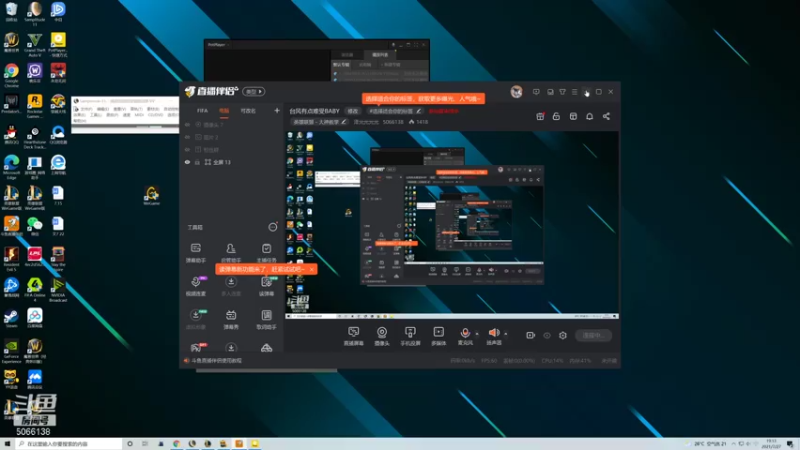
Task: Open notifications bell
Action: click(x=589, y=116)
